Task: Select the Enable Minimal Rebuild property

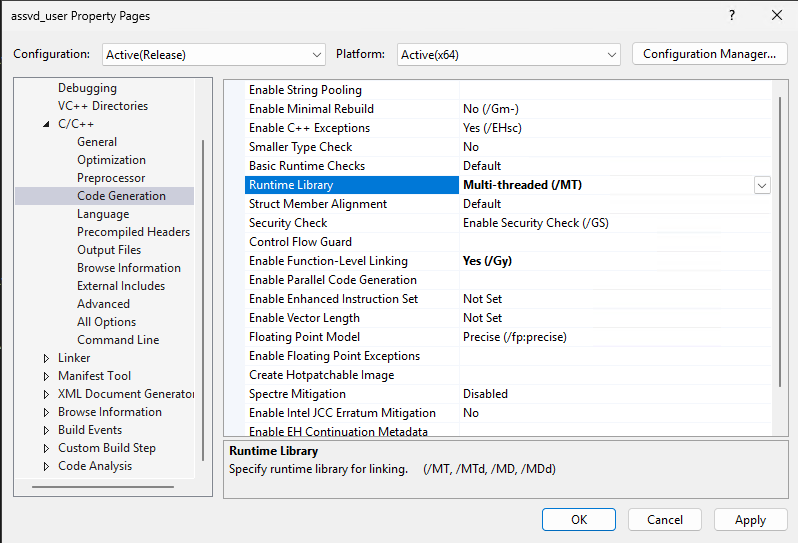Action: tap(311, 109)
